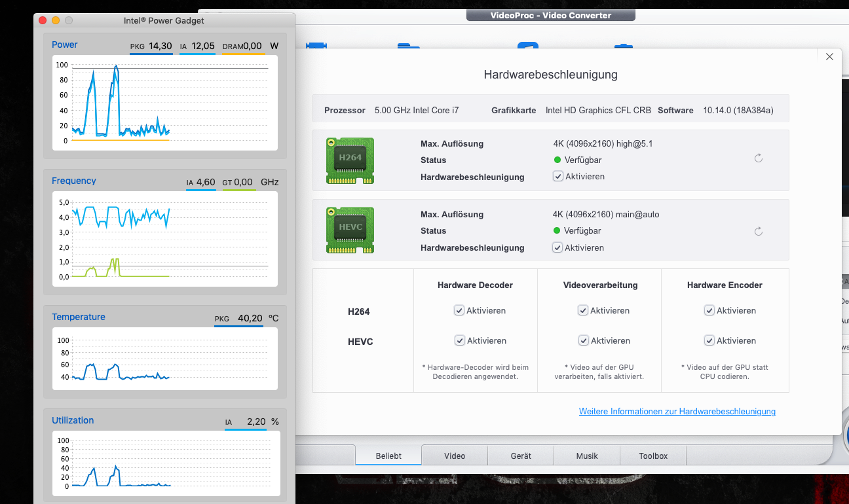Click the DRAM 0,00 power reading
The height and width of the screenshot is (504, 849).
click(242, 46)
